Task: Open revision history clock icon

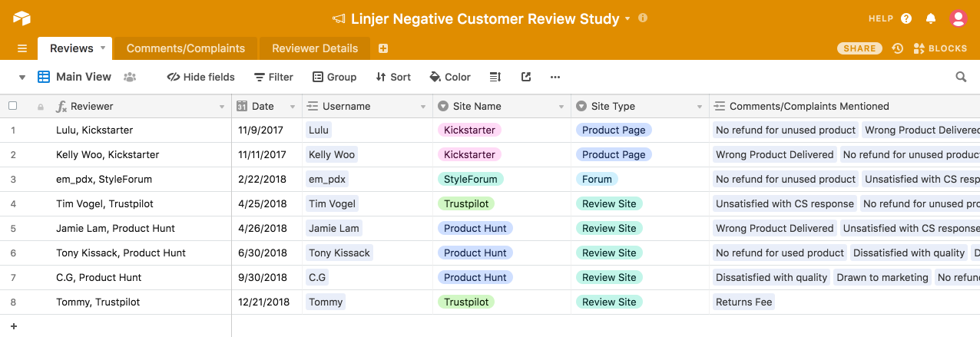Action: [897, 48]
